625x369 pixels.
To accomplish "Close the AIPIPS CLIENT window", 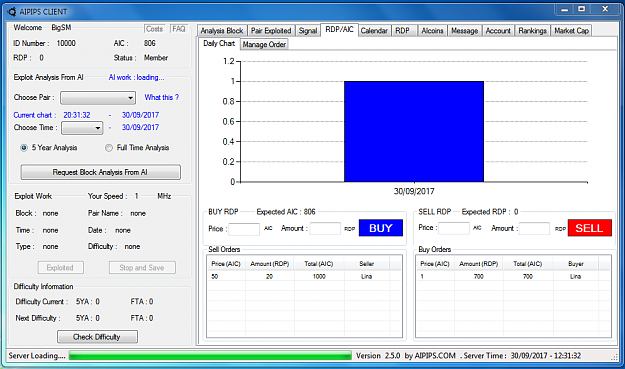I will pyautogui.click(x=605, y=10).
